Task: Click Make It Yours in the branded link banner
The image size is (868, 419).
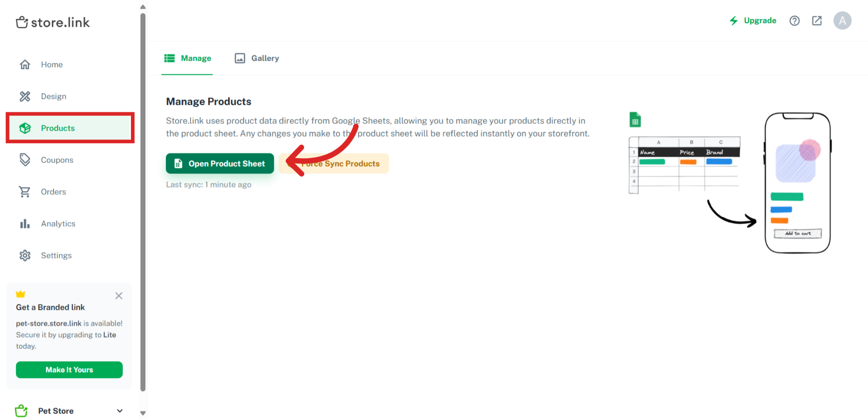Action: 69,369
